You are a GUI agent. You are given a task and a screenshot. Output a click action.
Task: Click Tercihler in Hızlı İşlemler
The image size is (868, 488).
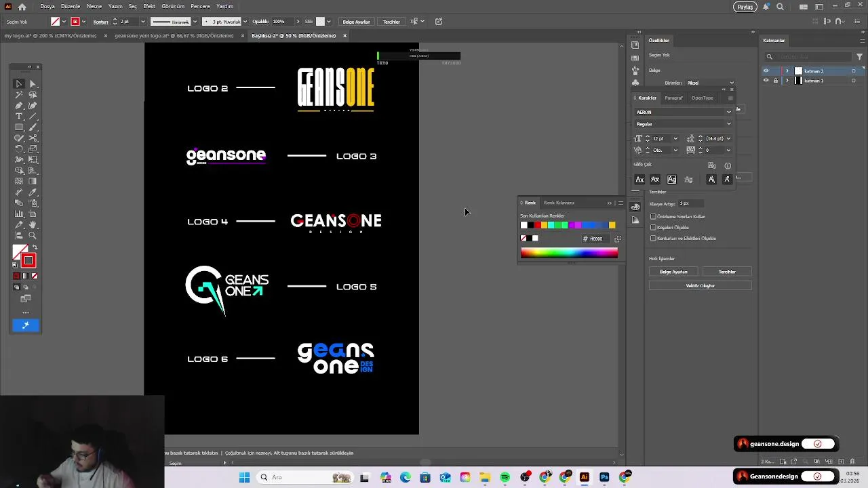coord(727,272)
